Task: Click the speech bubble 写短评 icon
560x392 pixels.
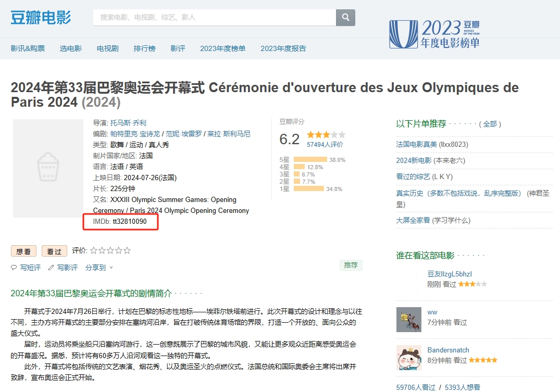Action: coord(14,268)
